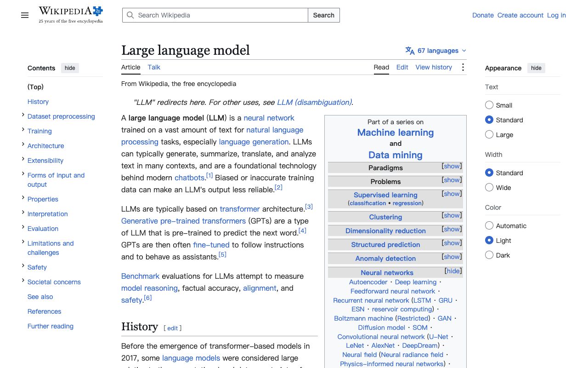The image size is (588, 368).
Task: Hide the Appearance panel
Action: pyautogui.click(x=536, y=68)
